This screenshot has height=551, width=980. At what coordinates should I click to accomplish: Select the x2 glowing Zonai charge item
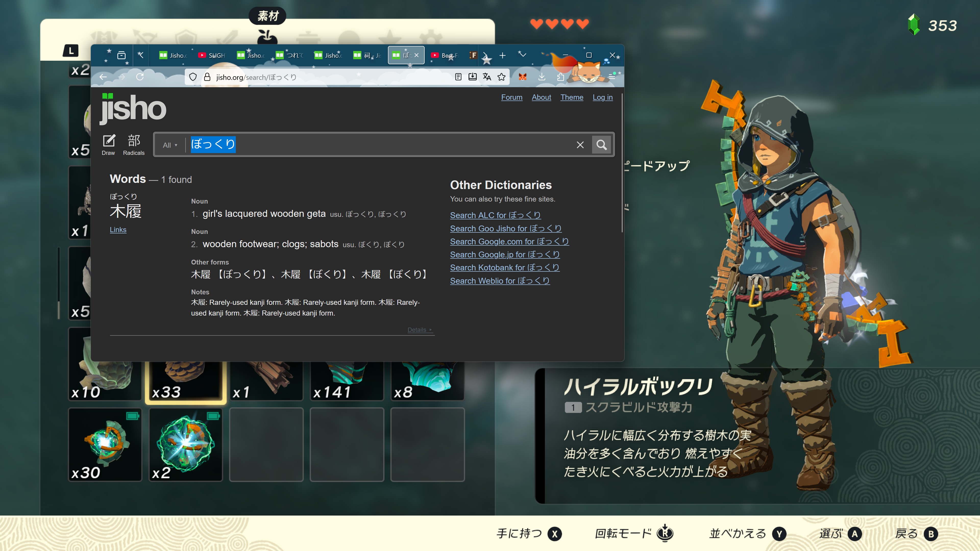pyautogui.click(x=186, y=445)
